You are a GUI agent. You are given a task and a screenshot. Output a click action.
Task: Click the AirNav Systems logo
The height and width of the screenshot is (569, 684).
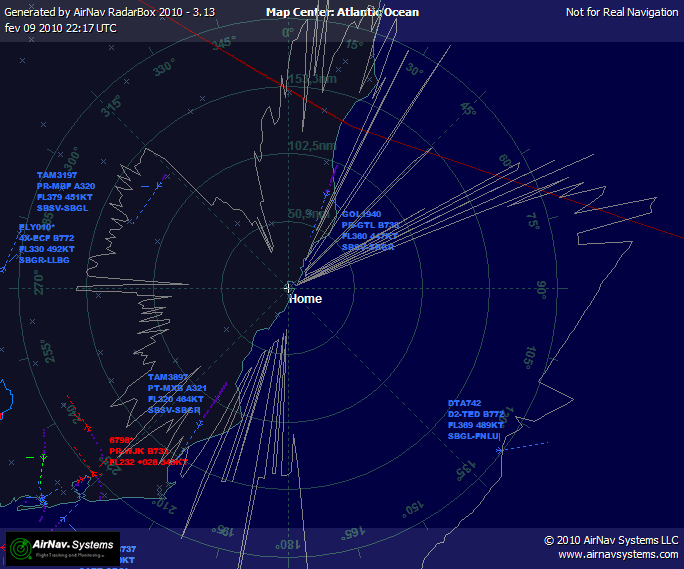coord(63,547)
